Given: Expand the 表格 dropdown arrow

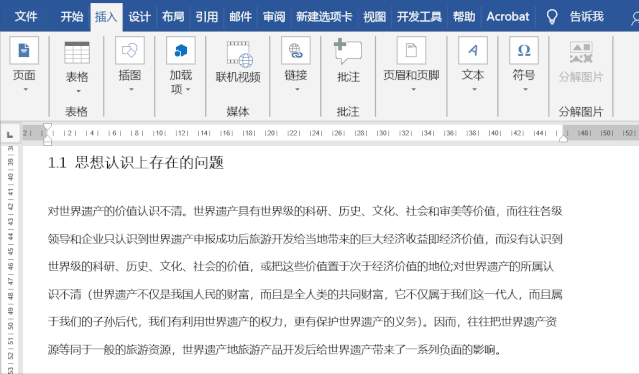Looking at the screenshot, I should (78, 91).
